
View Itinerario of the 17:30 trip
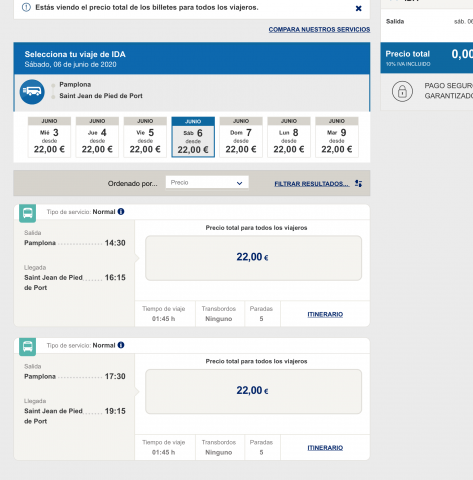pos(325,448)
